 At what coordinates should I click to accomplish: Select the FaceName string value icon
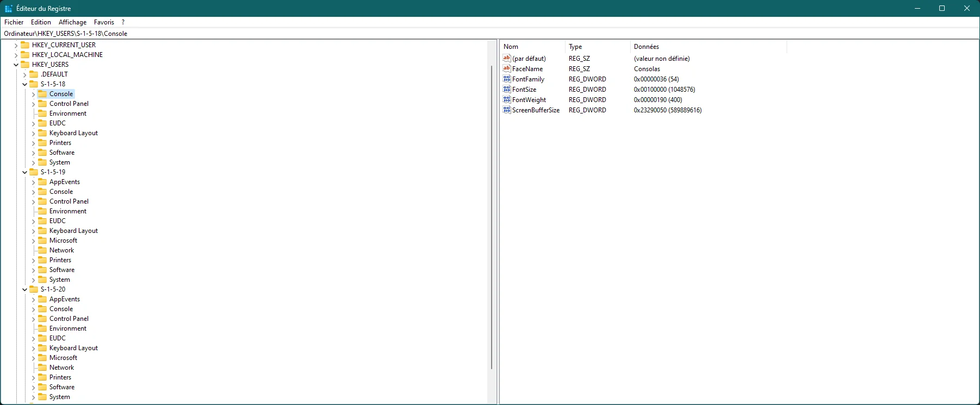coord(507,68)
